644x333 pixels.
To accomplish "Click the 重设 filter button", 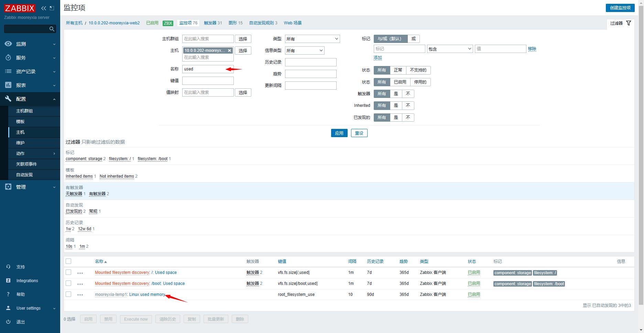I will pyautogui.click(x=359, y=133).
